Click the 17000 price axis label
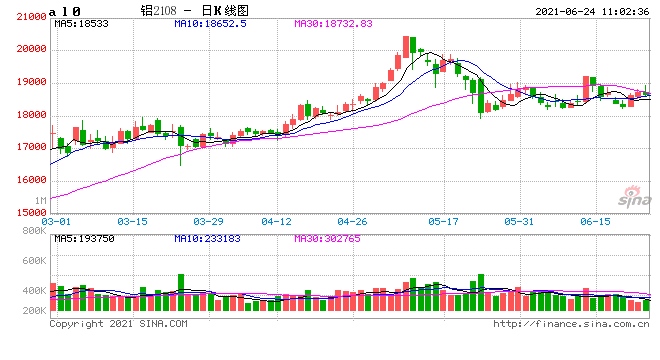The image size is (660, 360). click(31, 147)
